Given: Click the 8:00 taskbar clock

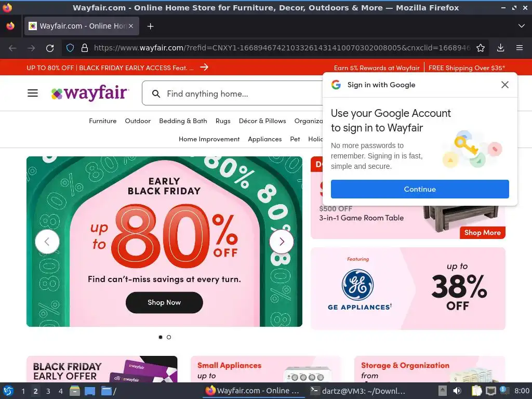Looking at the screenshot, I should 522,391.
